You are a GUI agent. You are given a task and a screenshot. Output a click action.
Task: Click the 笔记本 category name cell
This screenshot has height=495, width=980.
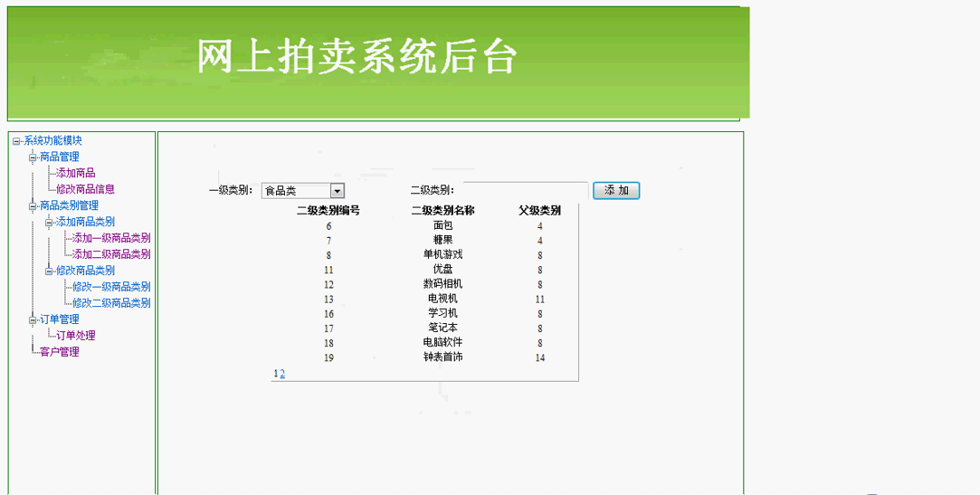pyautogui.click(x=442, y=328)
